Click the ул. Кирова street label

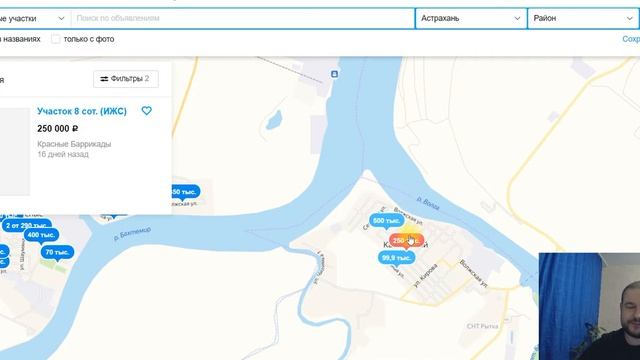[x=425, y=276]
